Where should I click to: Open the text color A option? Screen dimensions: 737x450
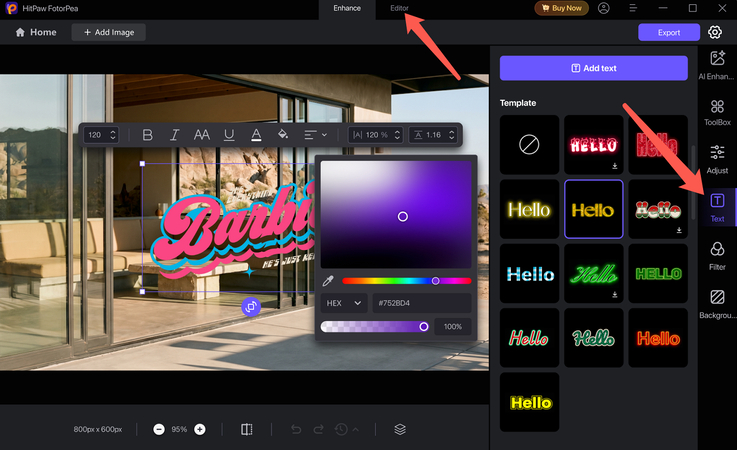click(256, 135)
